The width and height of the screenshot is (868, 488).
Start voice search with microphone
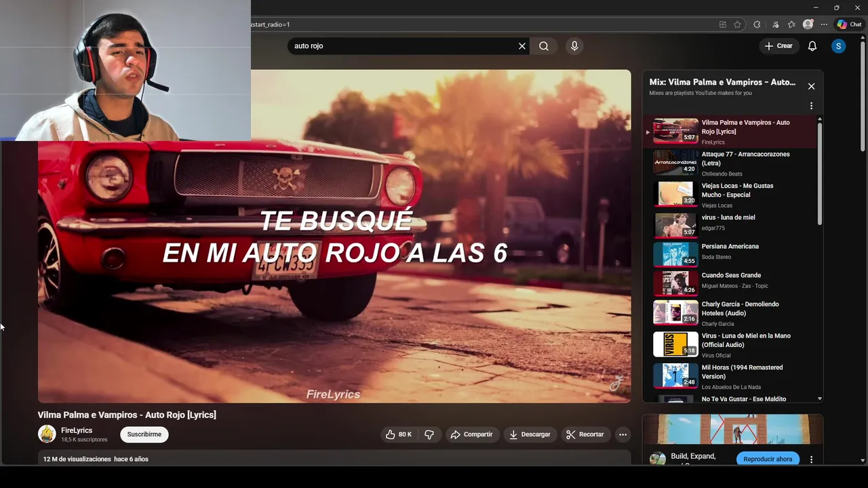574,46
